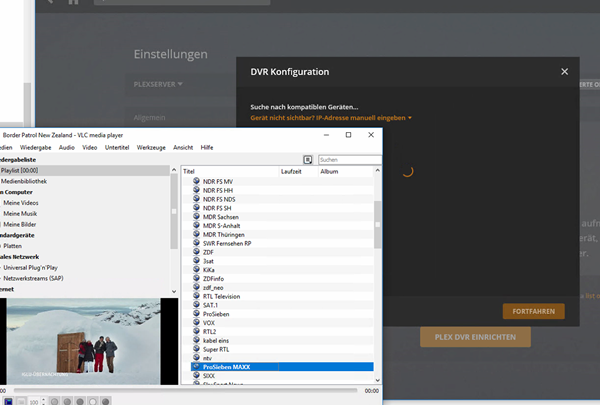
Task: Select Playlist [00:00] in VLC sidebar
Action: (85, 170)
